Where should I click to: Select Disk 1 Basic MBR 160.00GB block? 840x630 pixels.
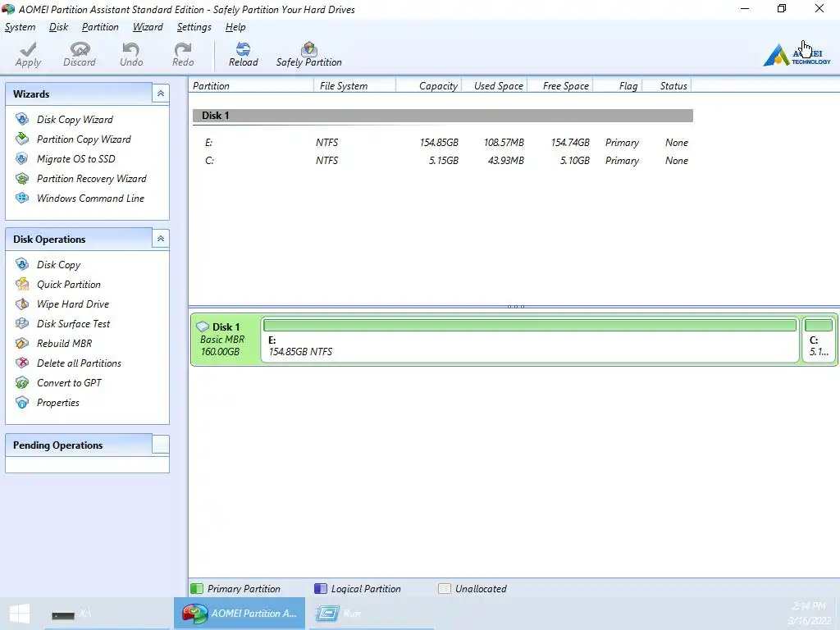226,339
